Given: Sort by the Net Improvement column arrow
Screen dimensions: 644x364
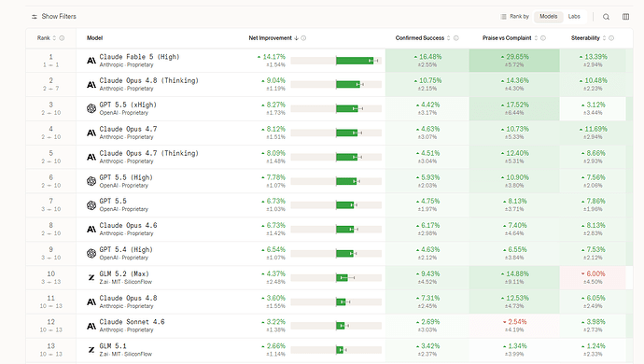Looking at the screenshot, I should [x=296, y=38].
